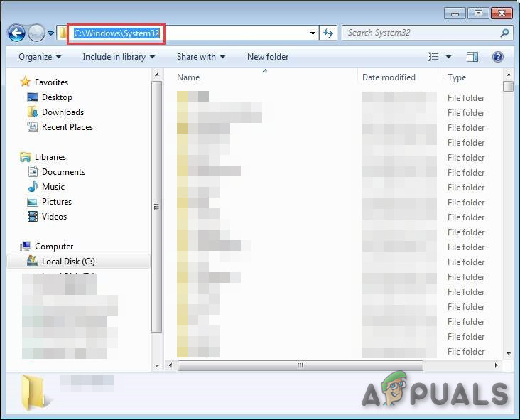This screenshot has height=420, width=520.
Task: Click the Computer icon
Action: (x=25, y=246)
